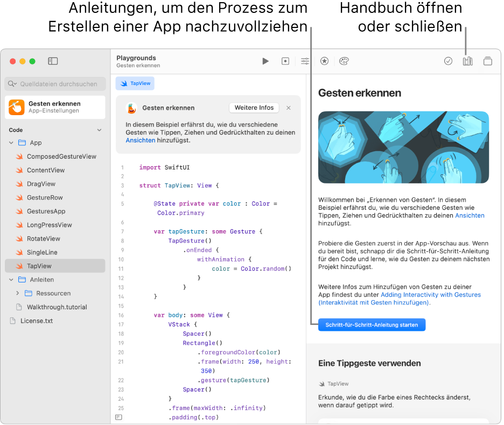The image size is (504, 425).
Task: Click the console icon at editor bottom
Action: click(118, 417)
